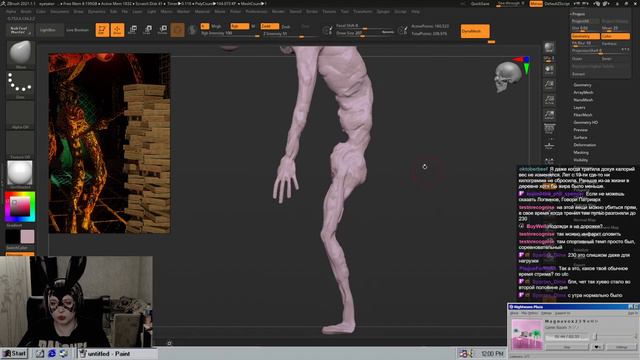Image resolution: width=640 pixels, height=360 pixels.
Task: Open the Transform menu
Action: click(x=362, y=12)
